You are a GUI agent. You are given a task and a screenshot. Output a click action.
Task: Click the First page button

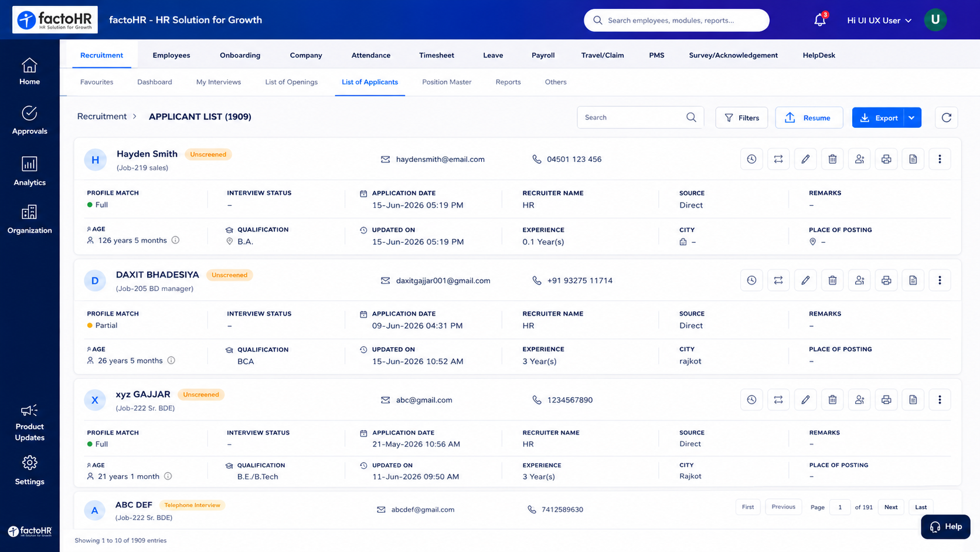pos(748,507)
